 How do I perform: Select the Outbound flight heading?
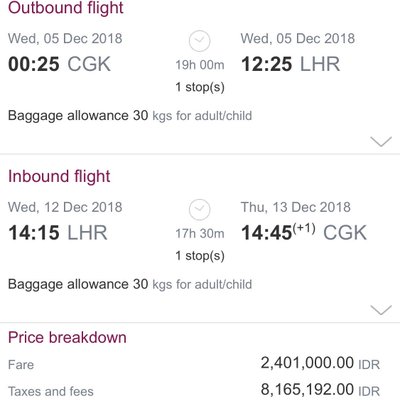pyautogui.click(x=66, y=8)
